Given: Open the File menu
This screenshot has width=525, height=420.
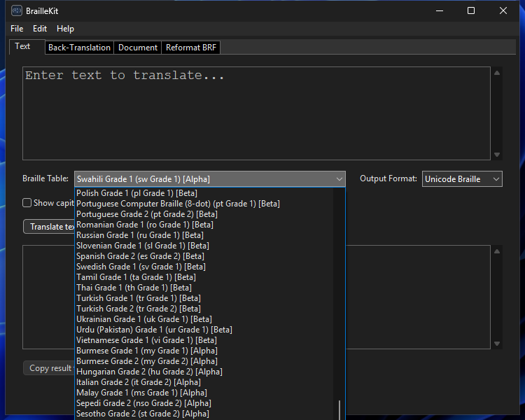Looking at the screenshot, I should coord(17,29).
